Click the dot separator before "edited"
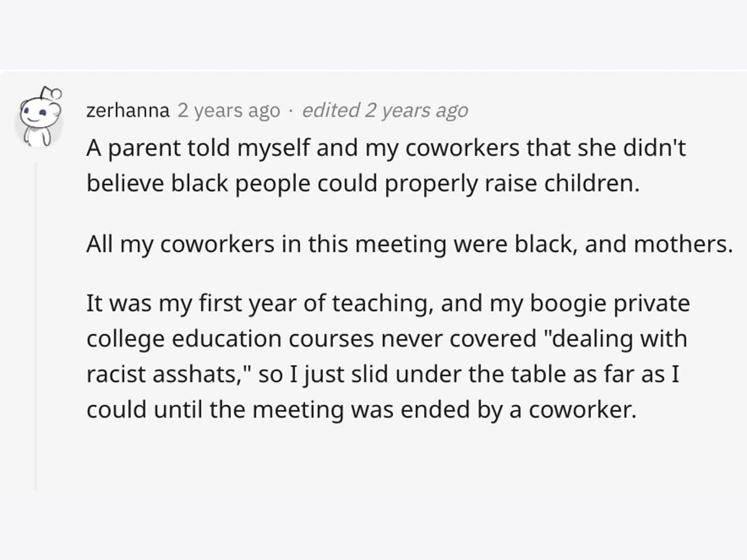The width and height of the screenshot is (747, 560). [291, 112]
